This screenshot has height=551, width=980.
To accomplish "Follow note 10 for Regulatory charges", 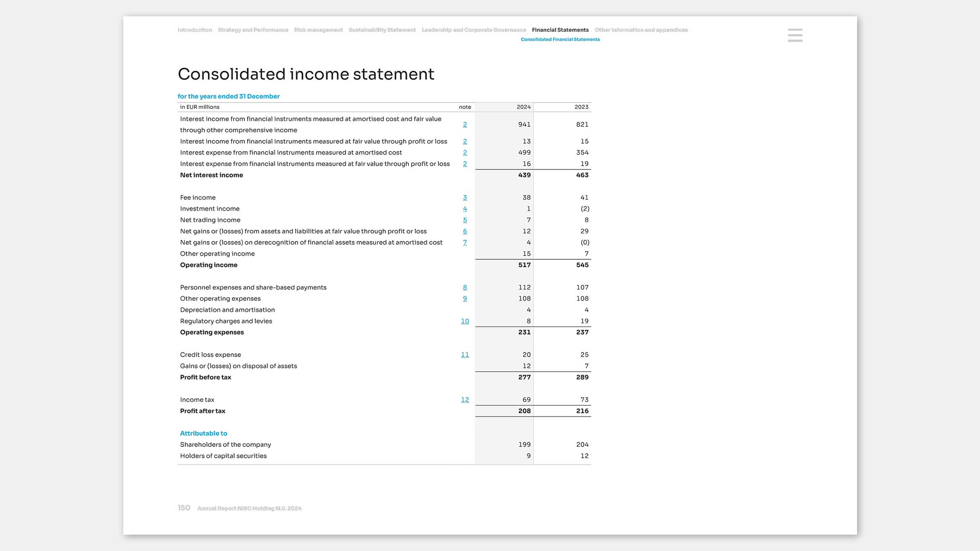I will [465, 321].
